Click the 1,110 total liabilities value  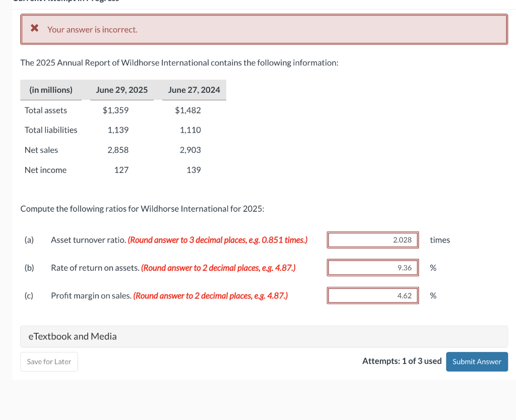tap(190, 130)
